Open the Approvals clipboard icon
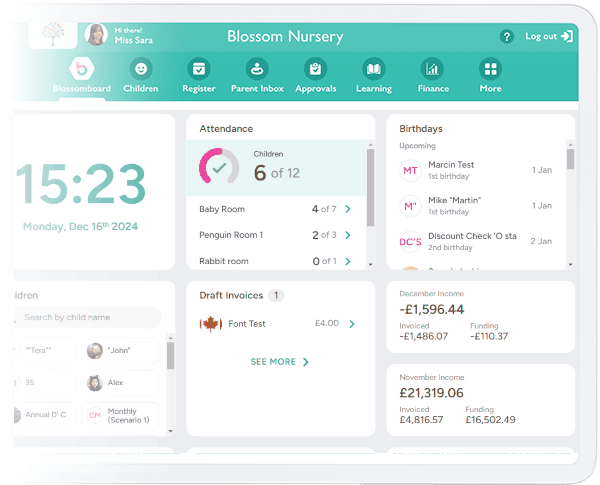Viewport: 600px width, 485px height. tap(316, 69)
